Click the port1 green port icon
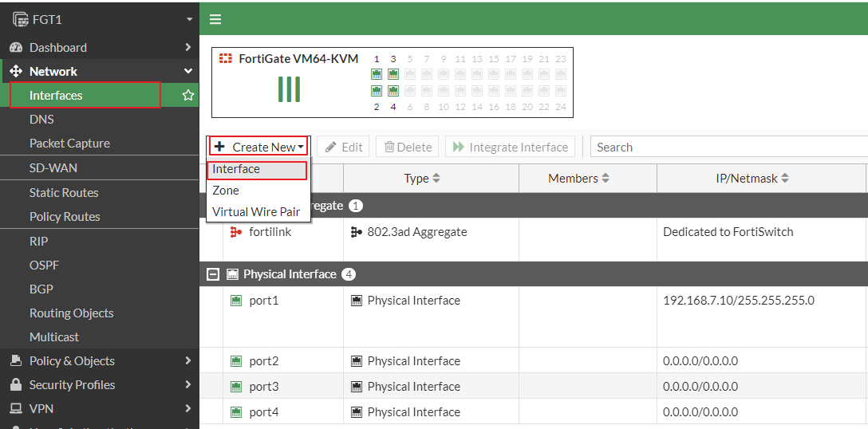This screenshot has width=868, height=429. tap(236, 301)
